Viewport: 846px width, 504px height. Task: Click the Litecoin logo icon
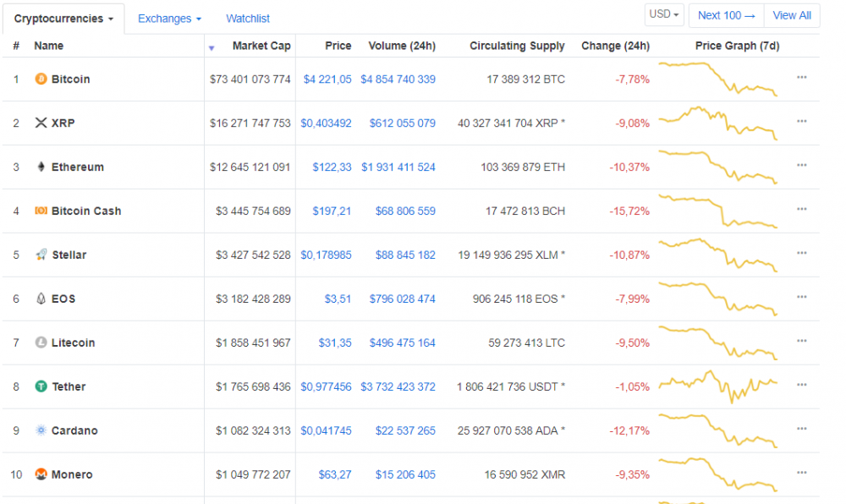click(41, 342)
